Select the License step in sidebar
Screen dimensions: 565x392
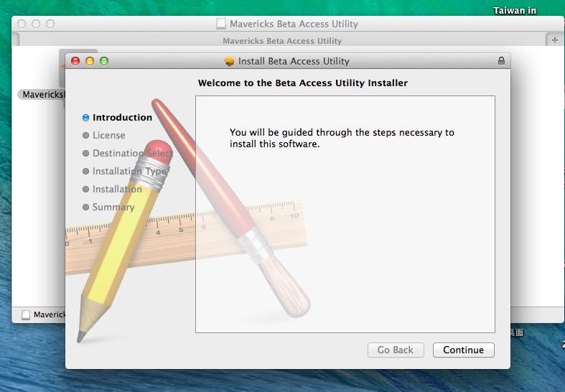click(x=108, y=135)
